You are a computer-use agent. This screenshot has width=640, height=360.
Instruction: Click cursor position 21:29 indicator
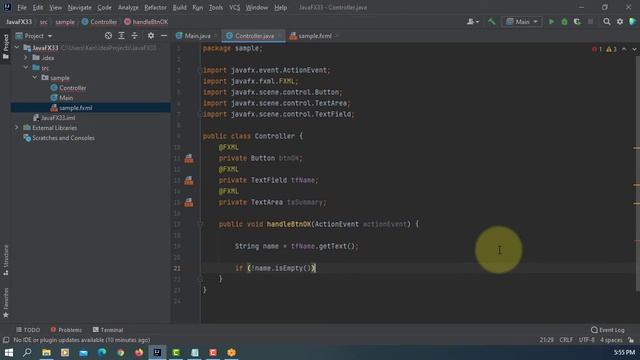(x=547, y=340)
